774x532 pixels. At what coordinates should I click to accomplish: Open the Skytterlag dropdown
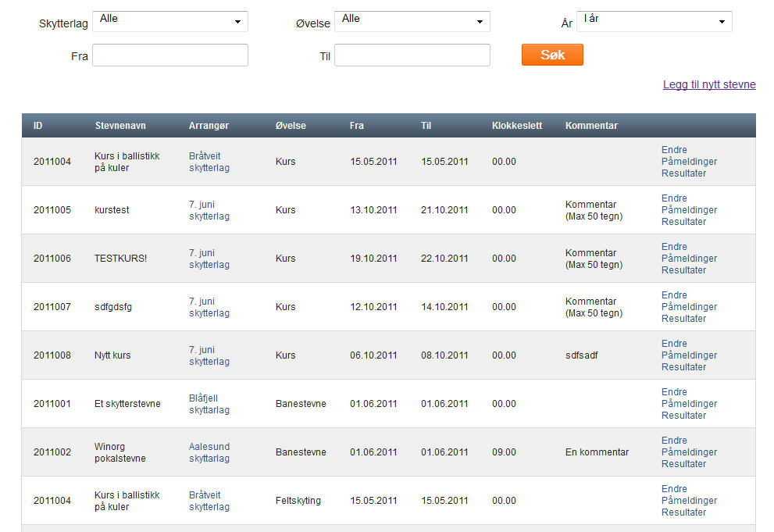[170, 21]
